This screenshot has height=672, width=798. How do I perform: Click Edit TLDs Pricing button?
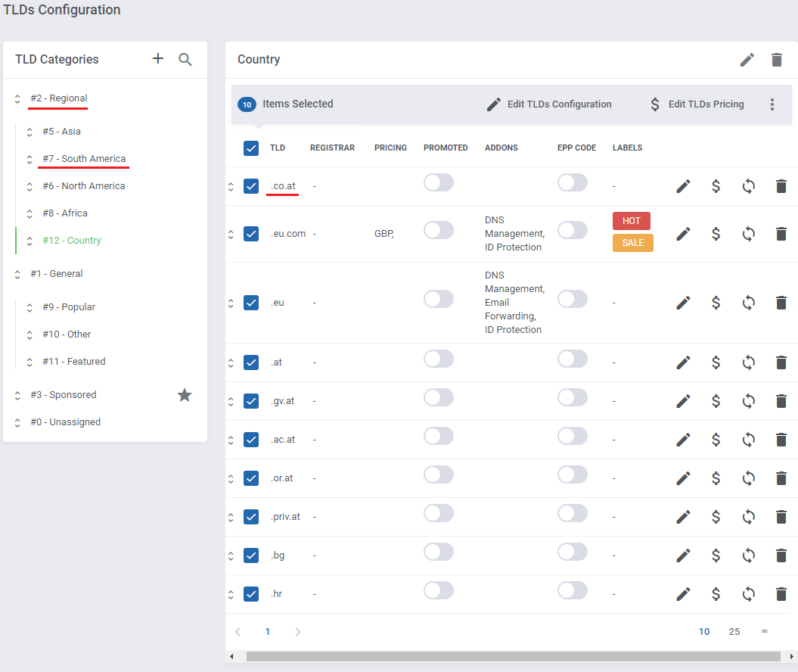click(x=697, y=104)
